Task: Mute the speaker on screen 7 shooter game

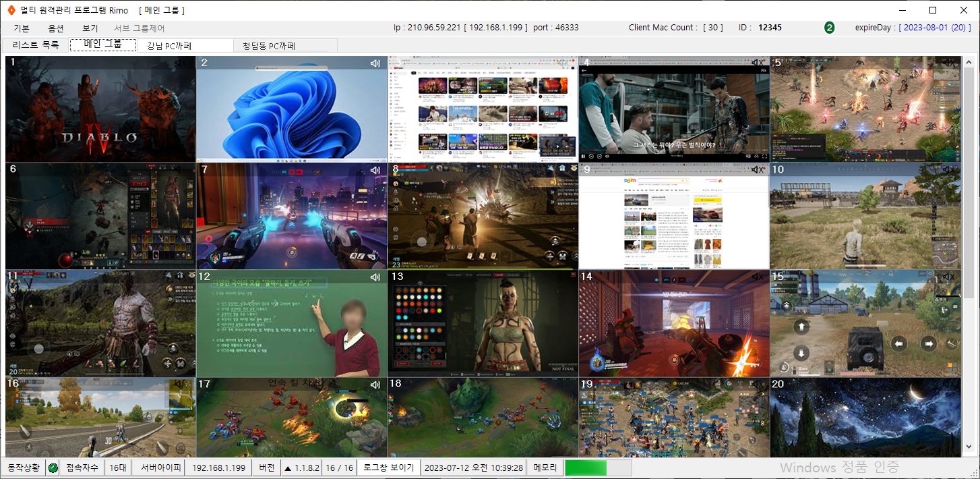Action: 375,170
